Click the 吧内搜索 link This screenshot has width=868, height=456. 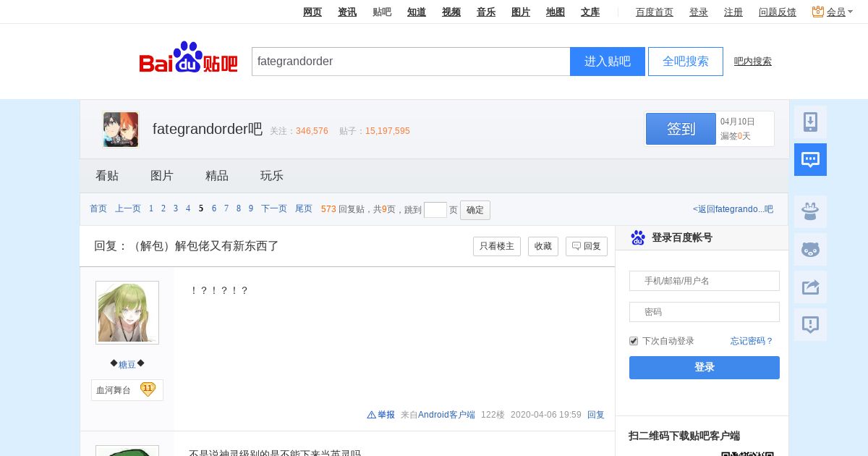pos(753,62)
